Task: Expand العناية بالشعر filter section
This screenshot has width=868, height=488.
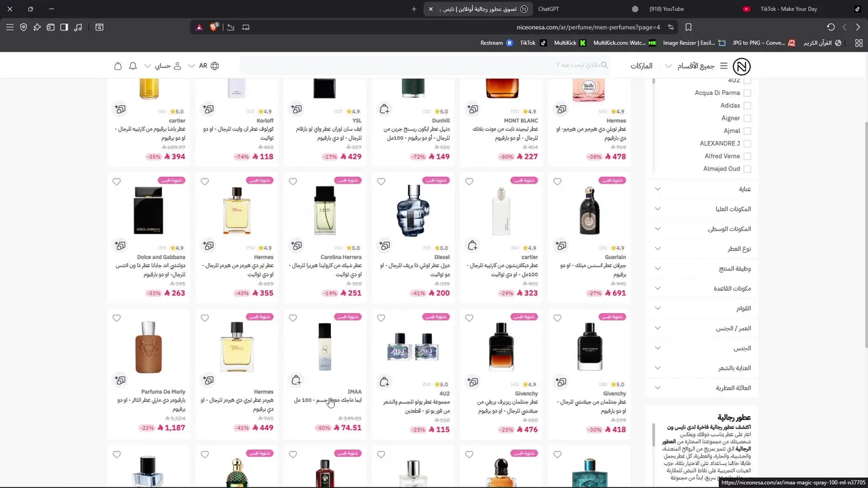Action: [703, 368]
